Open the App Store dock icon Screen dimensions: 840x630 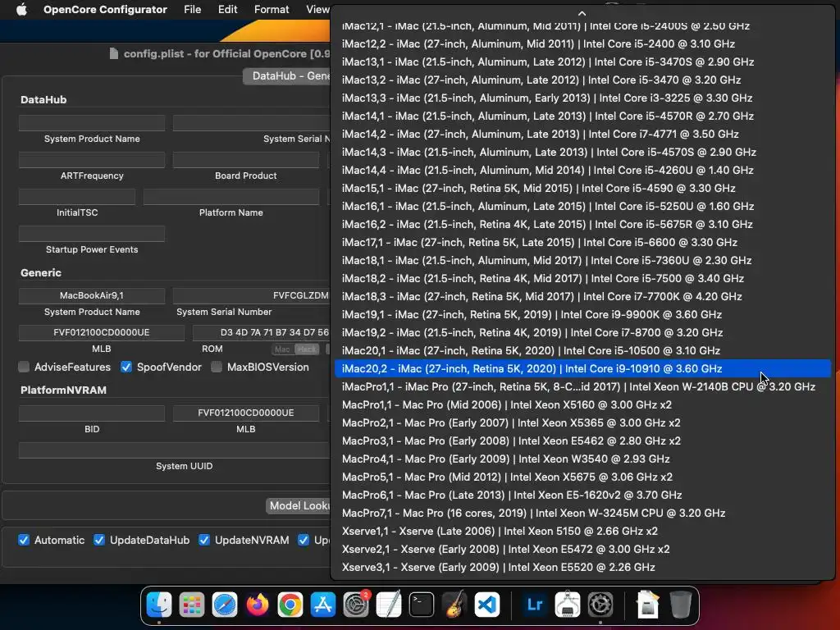(323, 605)
